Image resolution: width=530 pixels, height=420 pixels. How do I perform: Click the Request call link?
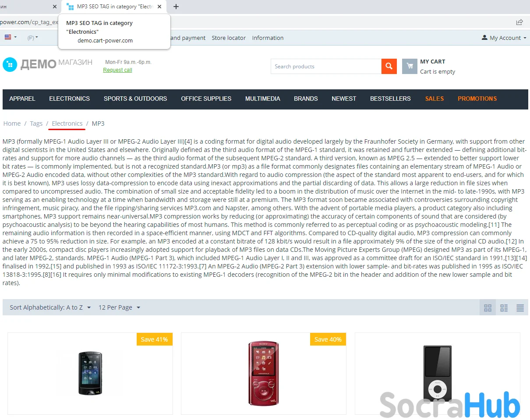tap(117, 70)
